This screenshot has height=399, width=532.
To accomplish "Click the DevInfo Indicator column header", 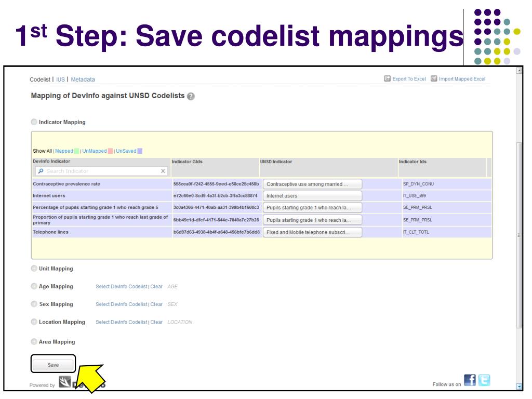I will [51, 161].
